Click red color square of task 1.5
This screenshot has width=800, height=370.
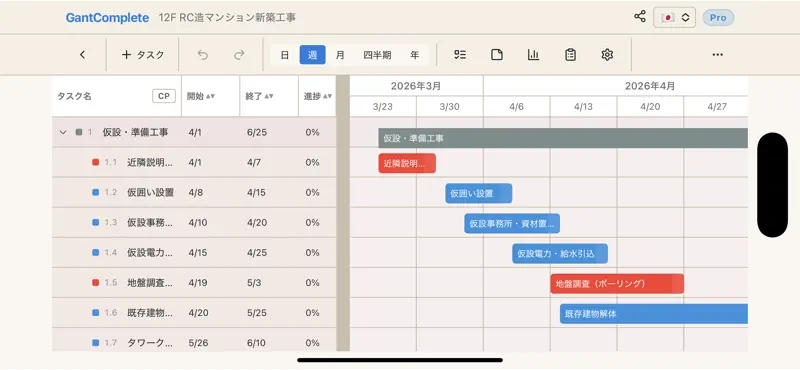[x=95, y=283]
